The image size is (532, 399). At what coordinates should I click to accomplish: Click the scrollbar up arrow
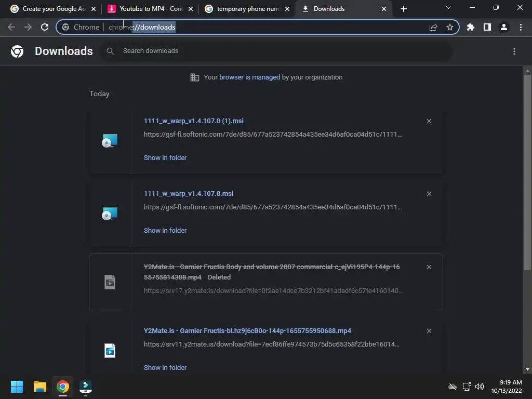pos(527,71)
